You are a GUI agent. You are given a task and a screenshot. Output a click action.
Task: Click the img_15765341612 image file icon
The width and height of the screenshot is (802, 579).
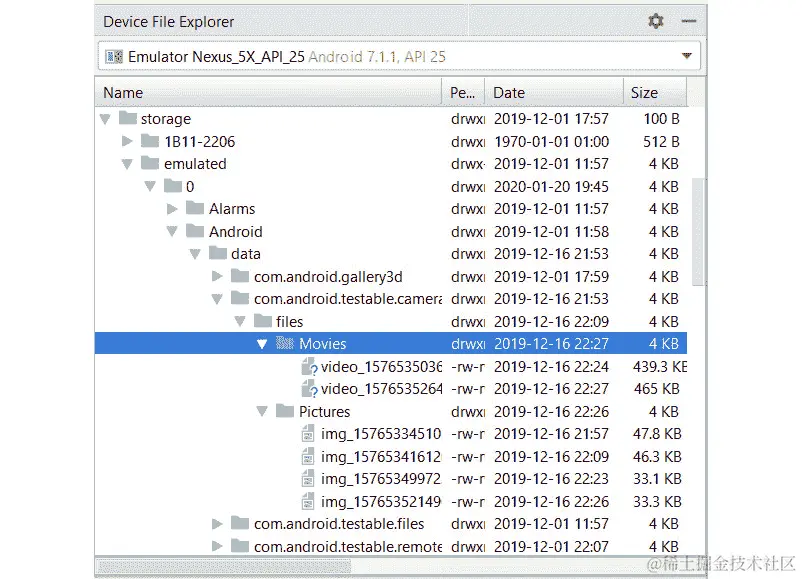[x=307, y=456]
